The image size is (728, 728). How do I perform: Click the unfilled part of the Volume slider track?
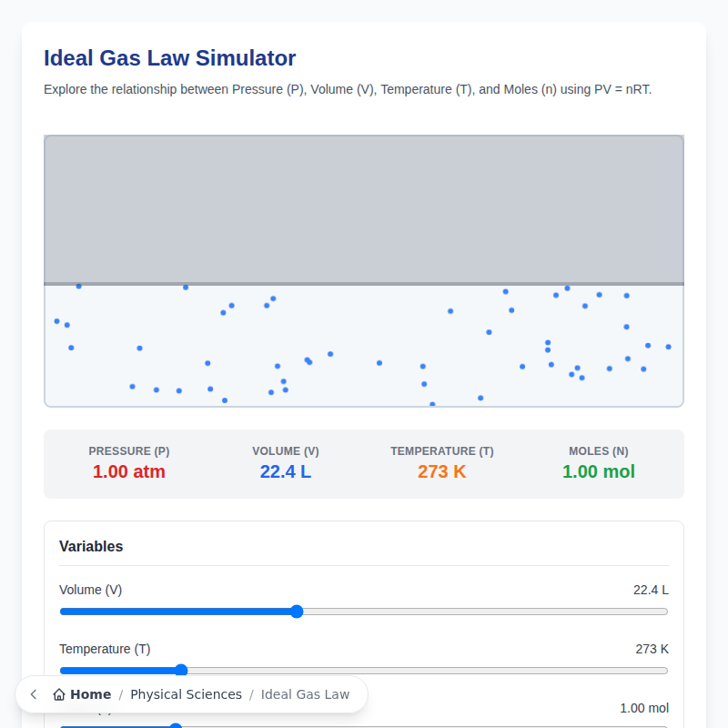[482, 612]
